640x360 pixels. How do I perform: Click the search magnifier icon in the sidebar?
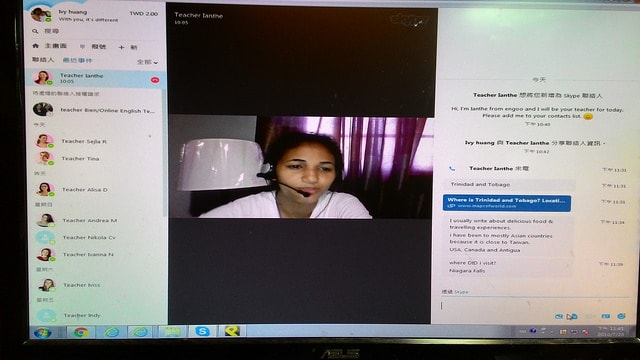[36, 31]
